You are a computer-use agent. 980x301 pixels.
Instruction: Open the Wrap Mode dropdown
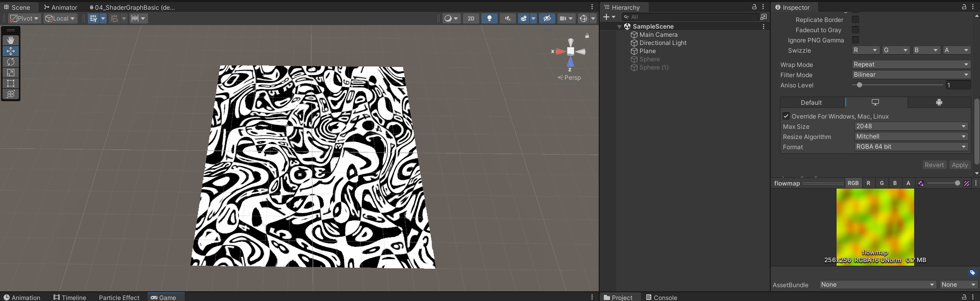coord(911,64)
